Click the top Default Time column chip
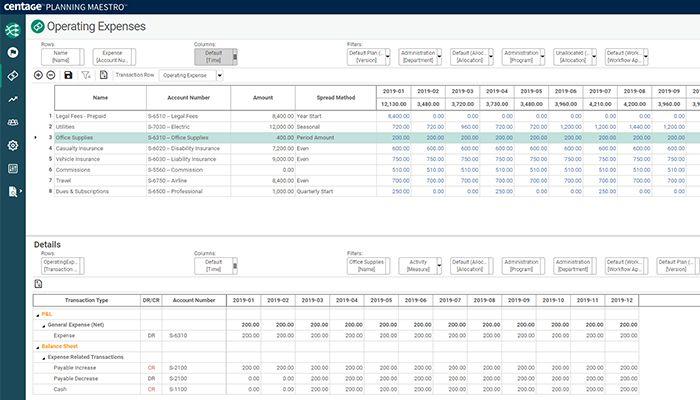This screenshot has width=700, height=400. (x=216, y=57)
